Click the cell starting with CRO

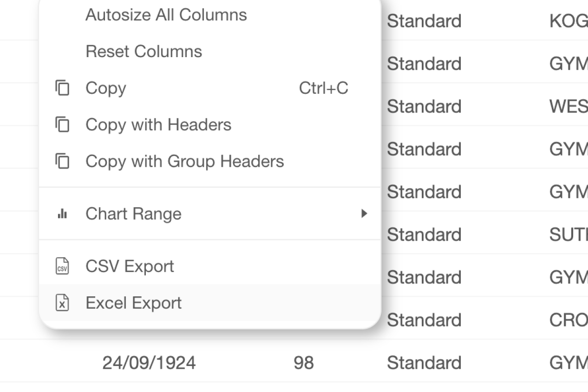[568, 320]
